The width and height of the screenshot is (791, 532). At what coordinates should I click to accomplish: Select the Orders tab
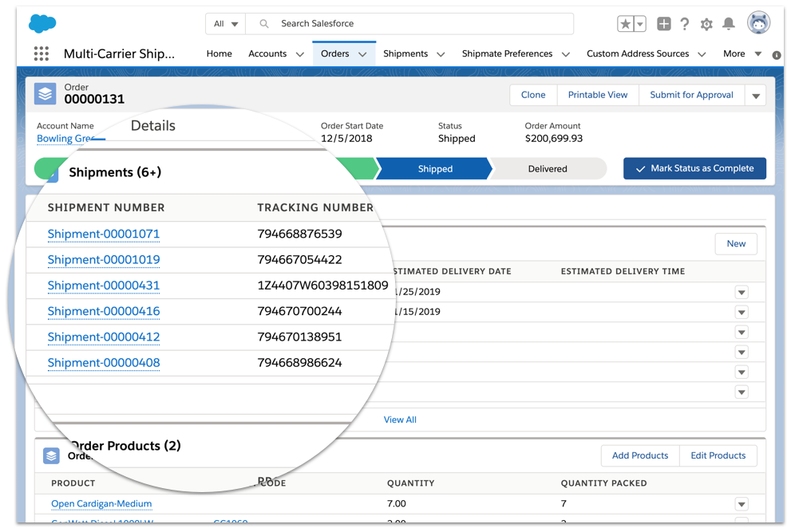[335, 53]
